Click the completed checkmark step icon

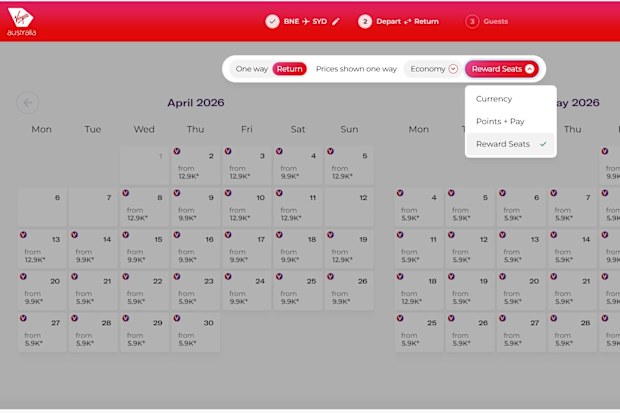point(272,21)
